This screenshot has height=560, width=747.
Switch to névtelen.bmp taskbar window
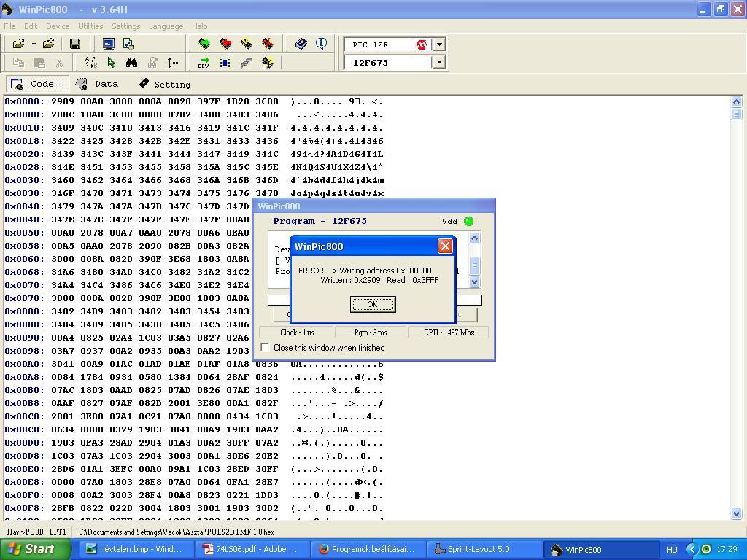tap(135, 549)
